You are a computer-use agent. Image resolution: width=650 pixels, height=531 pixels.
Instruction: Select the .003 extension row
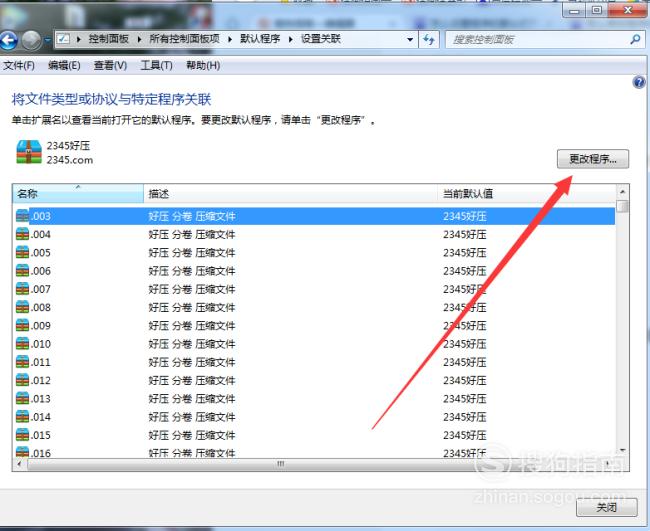(314, 216)
